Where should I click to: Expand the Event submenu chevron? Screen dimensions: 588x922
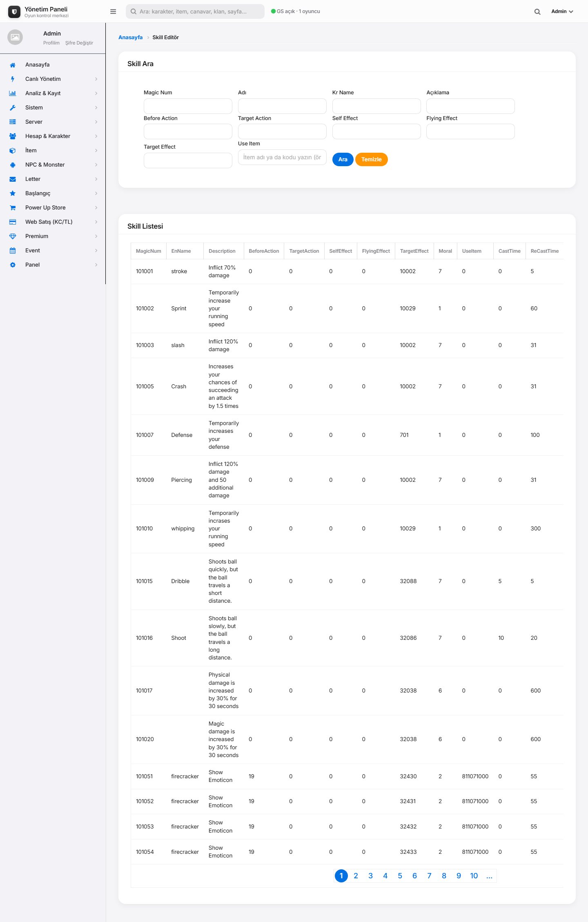[x=96, y=251]
